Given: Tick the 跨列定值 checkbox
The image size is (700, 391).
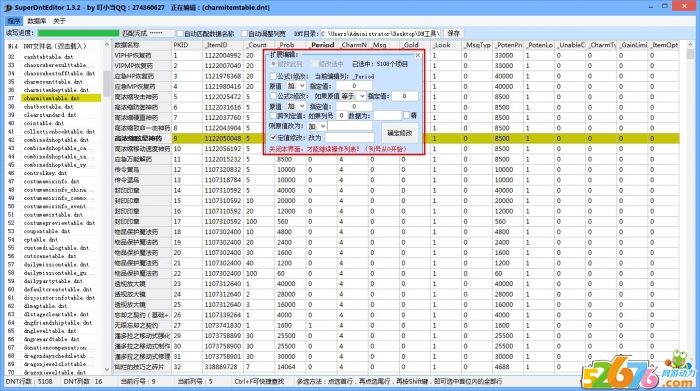Looking at the screenshot, I should (x=273, y=116).
